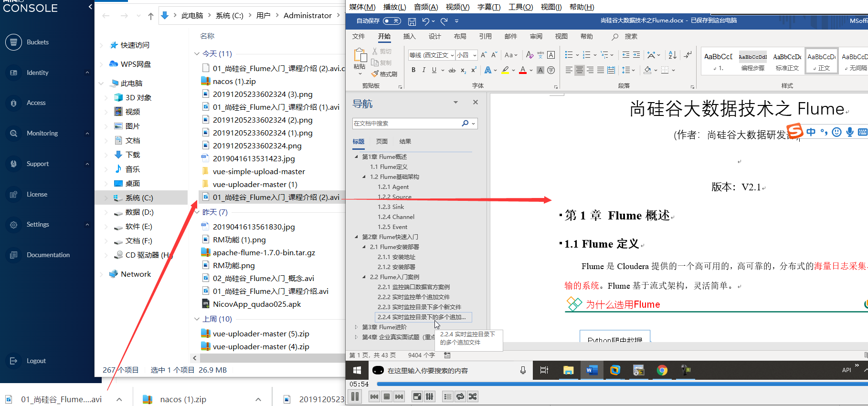Image resolution: width=868 pixels, height=406 pixels.
Task: Go to 1.2.3 Sink heading in navigation
Action: tap(391, 207)
